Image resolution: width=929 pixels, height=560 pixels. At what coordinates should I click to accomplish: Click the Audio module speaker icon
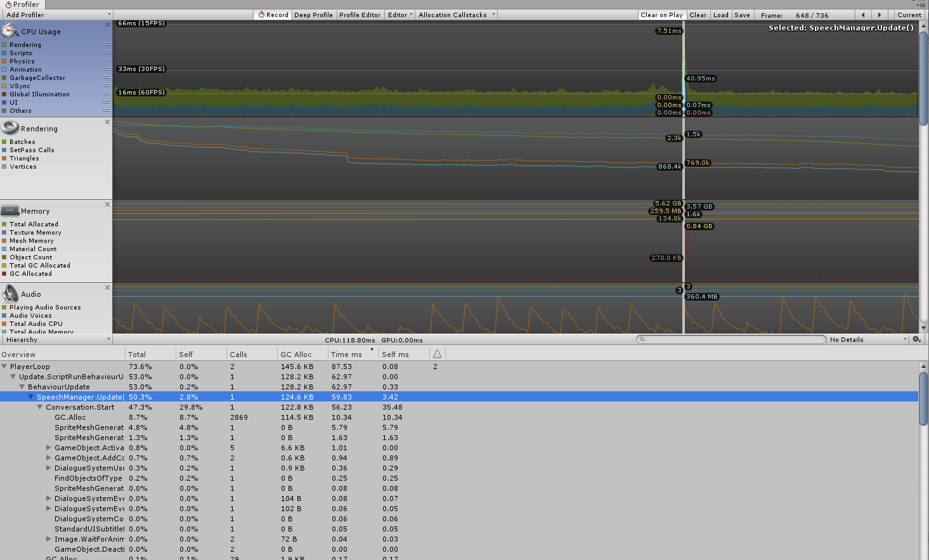coord(10,293)
